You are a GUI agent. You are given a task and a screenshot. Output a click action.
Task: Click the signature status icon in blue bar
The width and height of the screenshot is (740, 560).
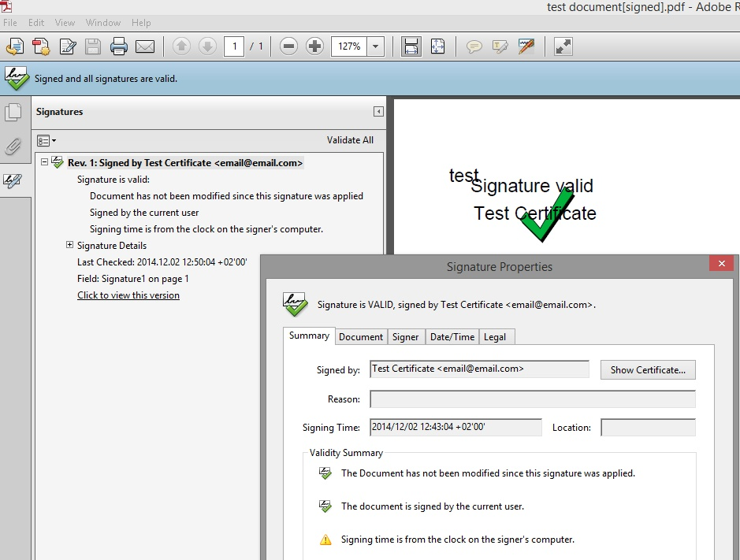17,78
